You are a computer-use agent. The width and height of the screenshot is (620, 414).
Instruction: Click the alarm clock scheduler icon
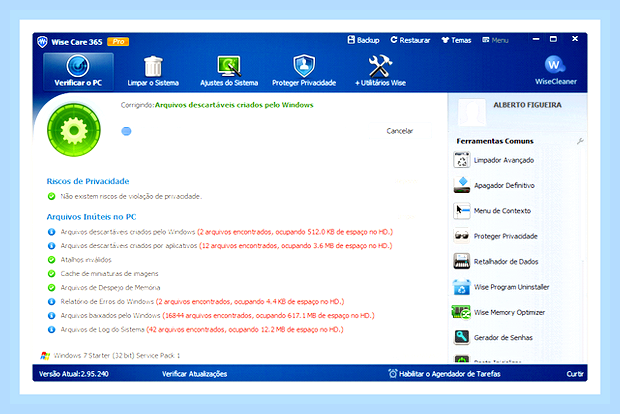coord(393,373)
